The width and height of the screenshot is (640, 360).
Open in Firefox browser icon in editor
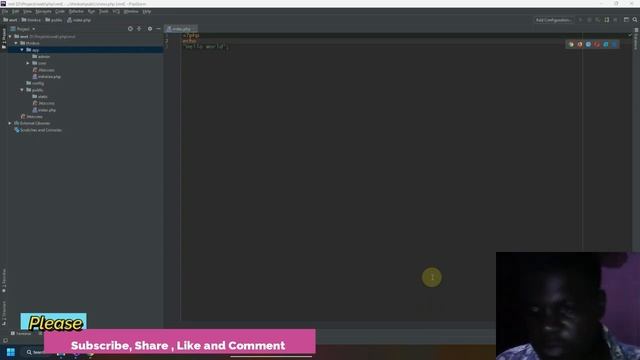click(580, 44)
